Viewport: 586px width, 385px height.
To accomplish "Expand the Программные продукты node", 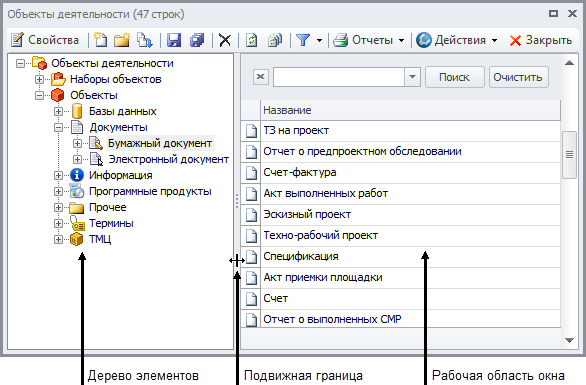I will click(58, 191).
